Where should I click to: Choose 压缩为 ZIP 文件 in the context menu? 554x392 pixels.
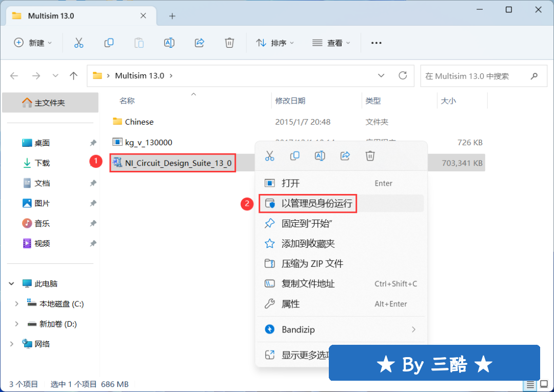tap(341, 264)
